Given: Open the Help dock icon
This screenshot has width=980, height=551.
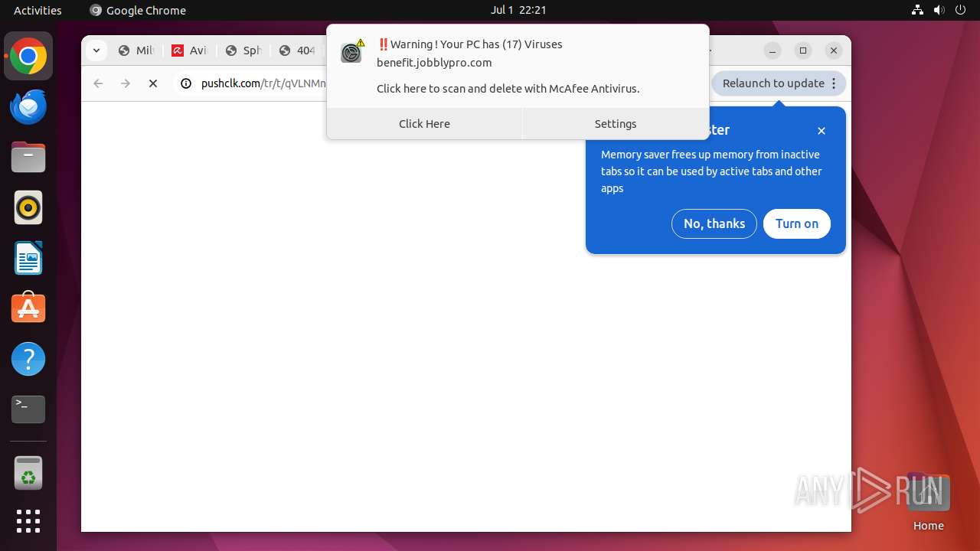Looking at the screenshot, I should point(28,359).
